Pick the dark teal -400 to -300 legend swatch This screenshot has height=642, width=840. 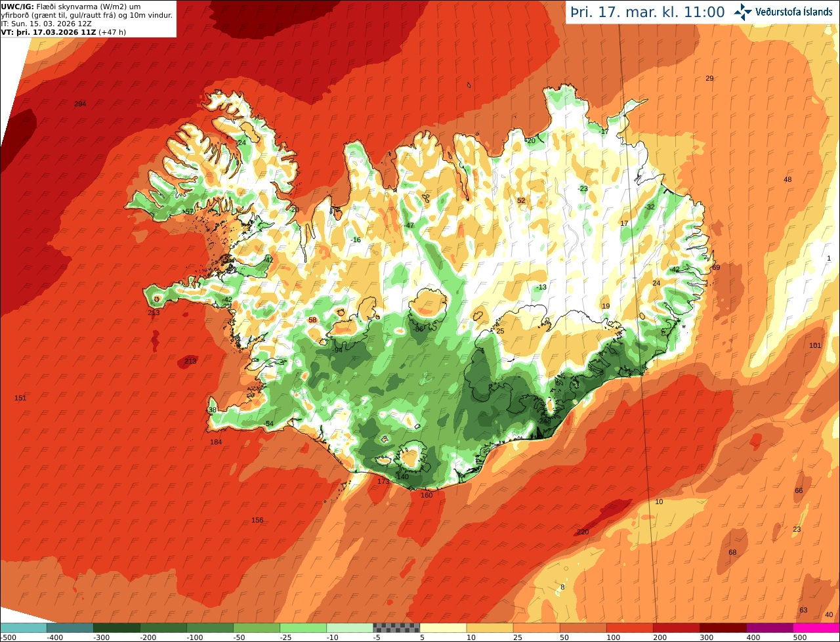(70, 628)
